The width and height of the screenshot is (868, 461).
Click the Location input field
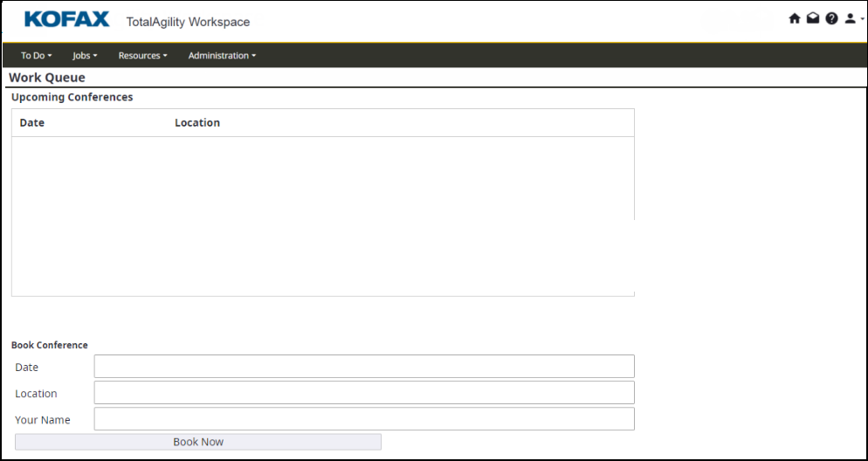pos(364,392)
